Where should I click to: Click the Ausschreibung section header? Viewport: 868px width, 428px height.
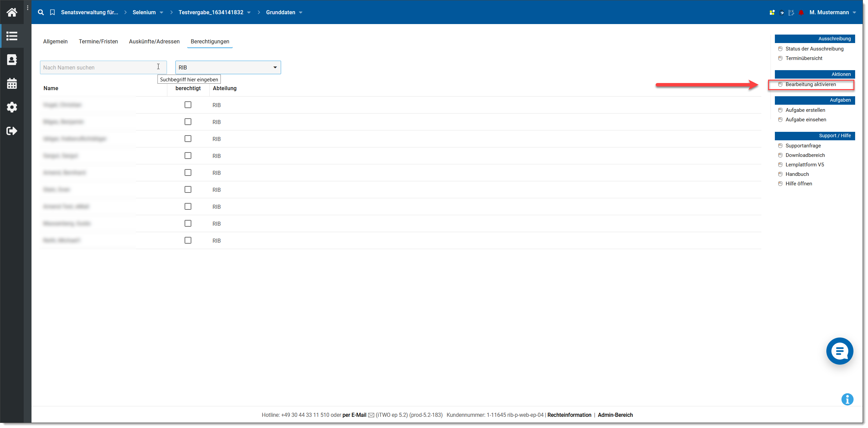pyautogui.click(x=815, y=39)
